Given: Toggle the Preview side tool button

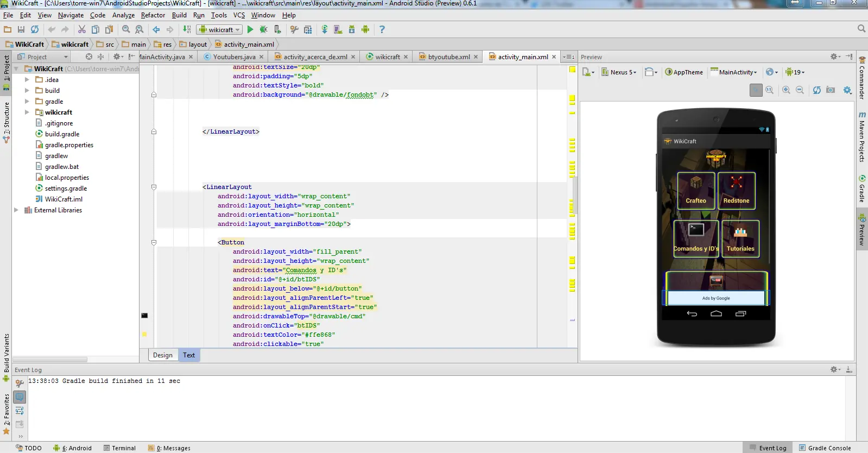Looking at the screenshot, I should tap(861, 230).
